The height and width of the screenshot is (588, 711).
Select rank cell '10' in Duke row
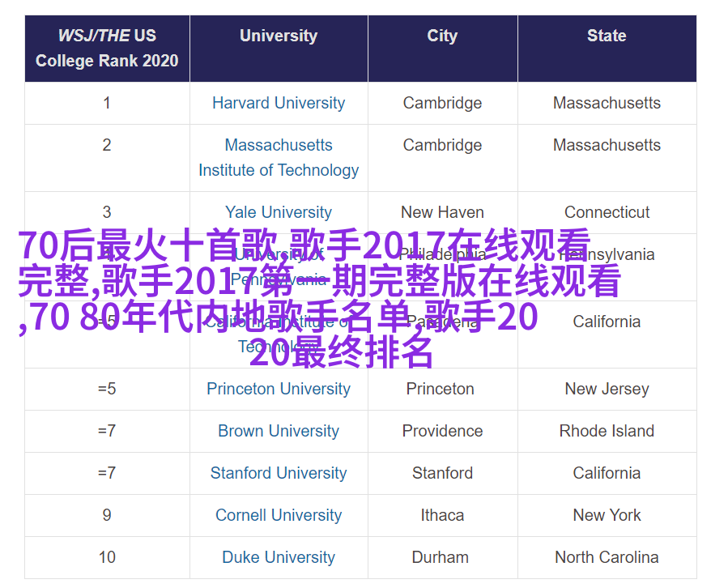pyautogui.click(x=107, y=557)
